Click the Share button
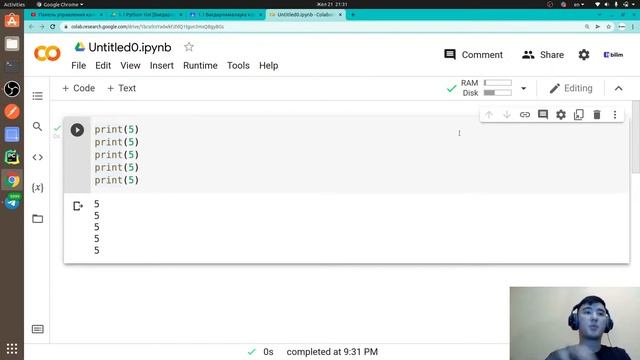 pyautogui.click(x=543, y=55)
